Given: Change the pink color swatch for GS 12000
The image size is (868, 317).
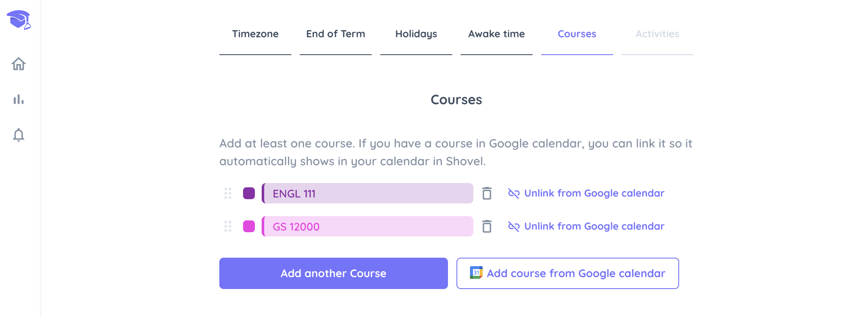Looking at the screenshot, I should pyautogui.click(x=249, y=226).
